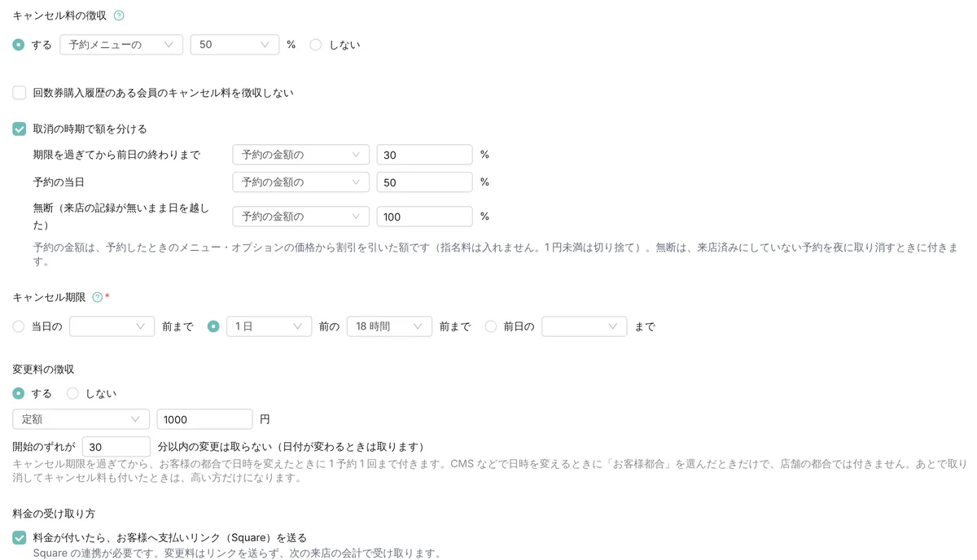Open empty dropdown after 当日の
Image resolution: width=977 pixels, height=560 pixels.
(112, 326)
